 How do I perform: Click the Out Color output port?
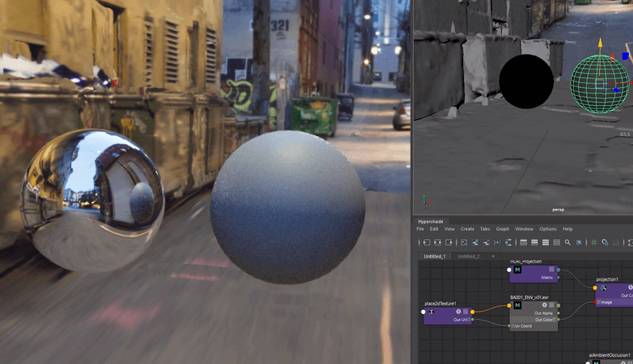559,319
